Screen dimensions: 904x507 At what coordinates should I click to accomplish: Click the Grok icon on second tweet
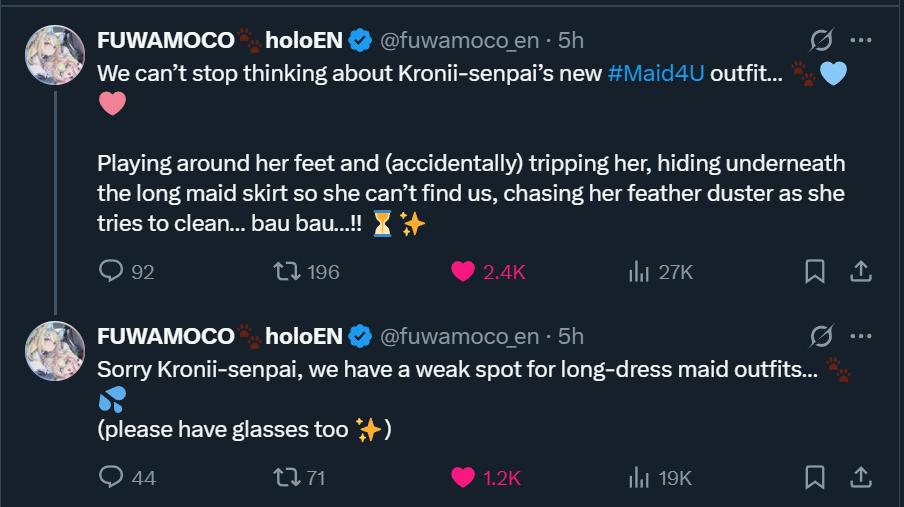pyautogui.click(x=821, y=335)
